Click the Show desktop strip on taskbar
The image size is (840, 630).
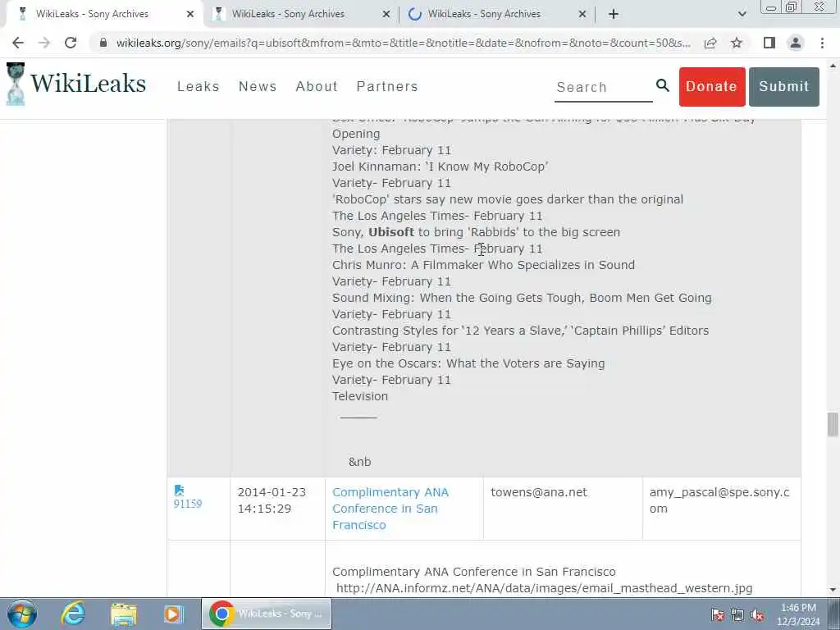[835, 614]
